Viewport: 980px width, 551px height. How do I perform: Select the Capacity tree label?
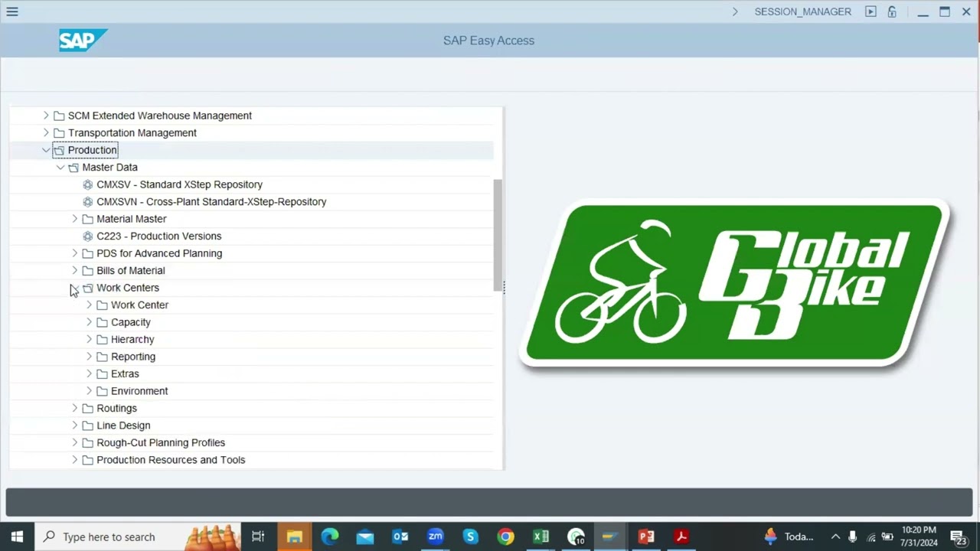131,322
